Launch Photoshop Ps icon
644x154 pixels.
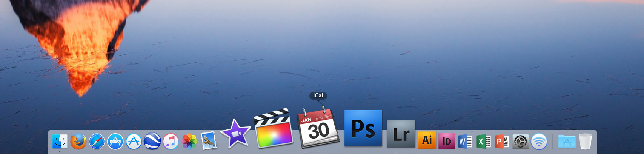[x=363, y=128]
